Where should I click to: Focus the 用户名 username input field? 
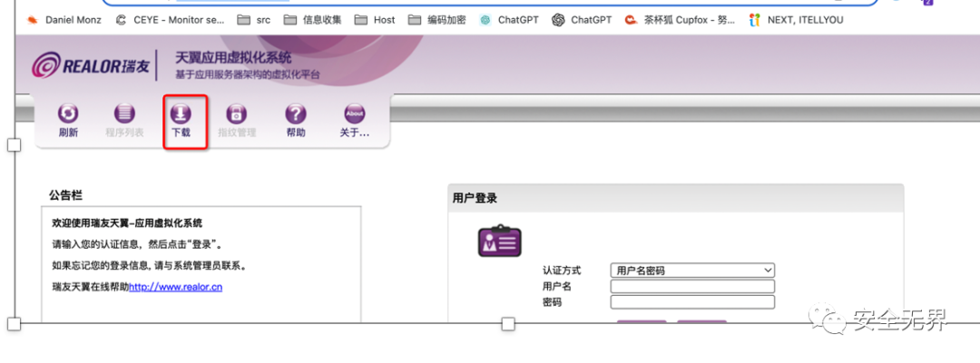coord(692,286)
